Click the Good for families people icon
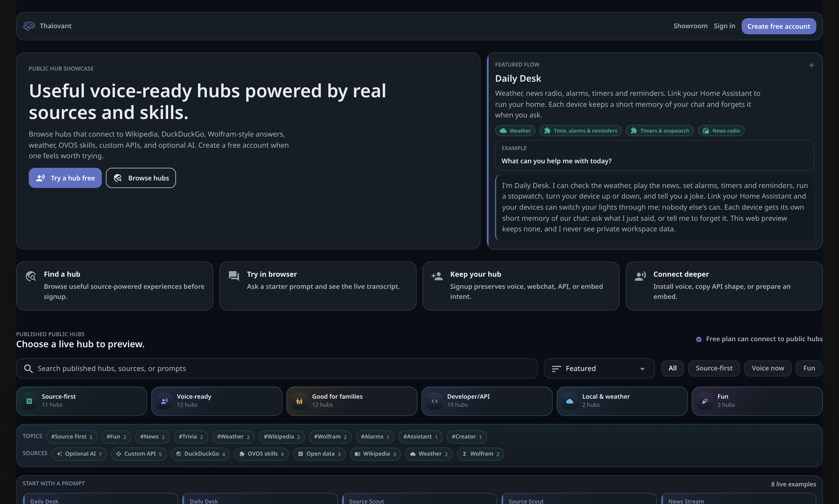839x504 pixels. point(299,401)
